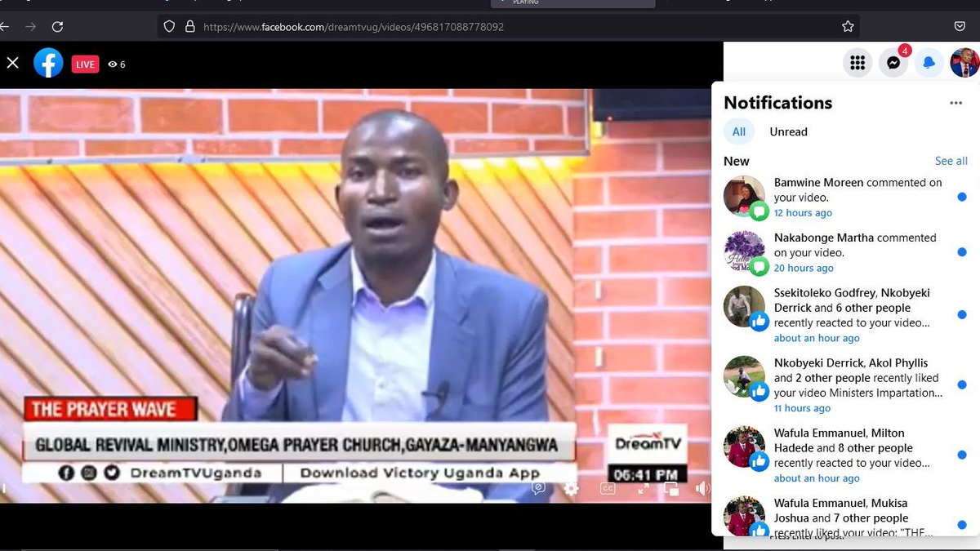Click the 12 hours ago timestamp
The width and height of the screenshot is (980, 551).
[803, 213]
